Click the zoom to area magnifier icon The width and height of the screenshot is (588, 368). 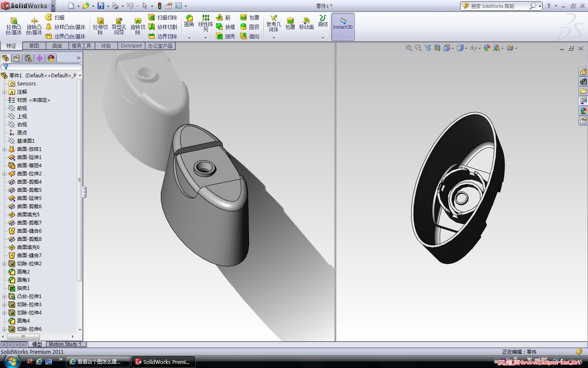point(418,48)
